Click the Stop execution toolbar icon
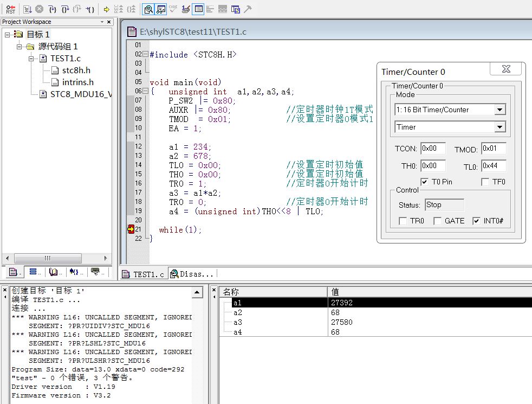This screenshot has height=404, width=532. click(40, 9)
